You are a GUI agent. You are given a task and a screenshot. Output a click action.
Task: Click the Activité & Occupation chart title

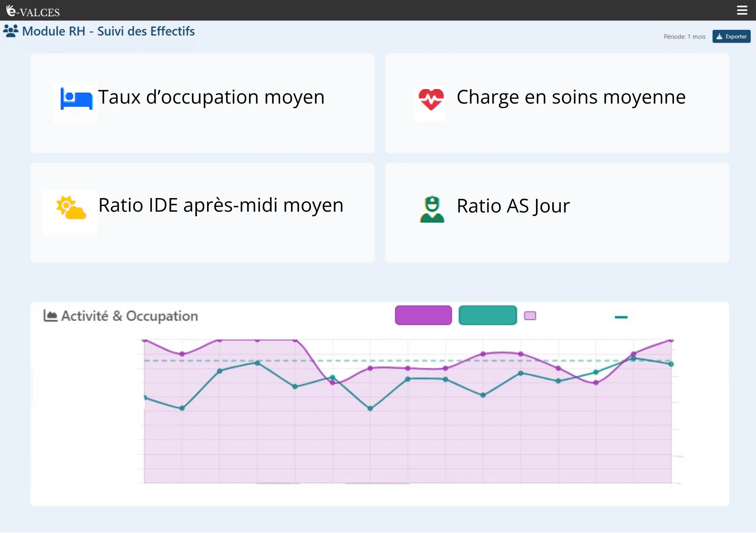click(x=129, y=316)
